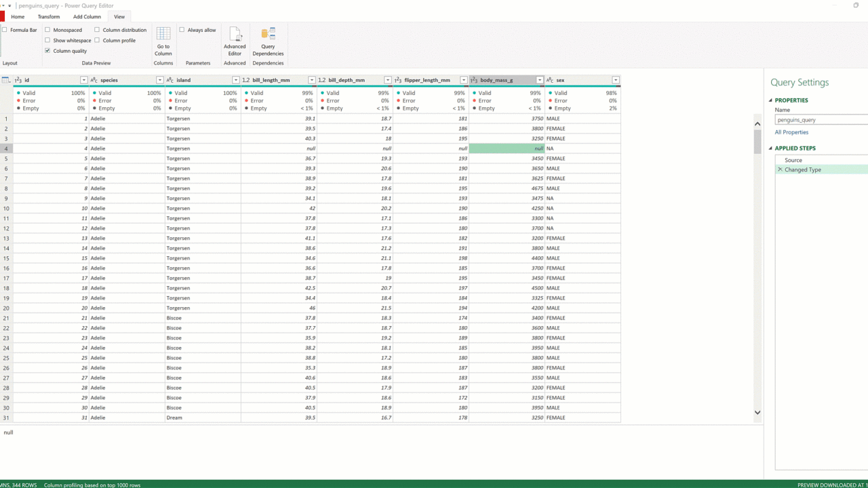
Task: Uncheck the Column quality checkbox
Action: (47, 51)
